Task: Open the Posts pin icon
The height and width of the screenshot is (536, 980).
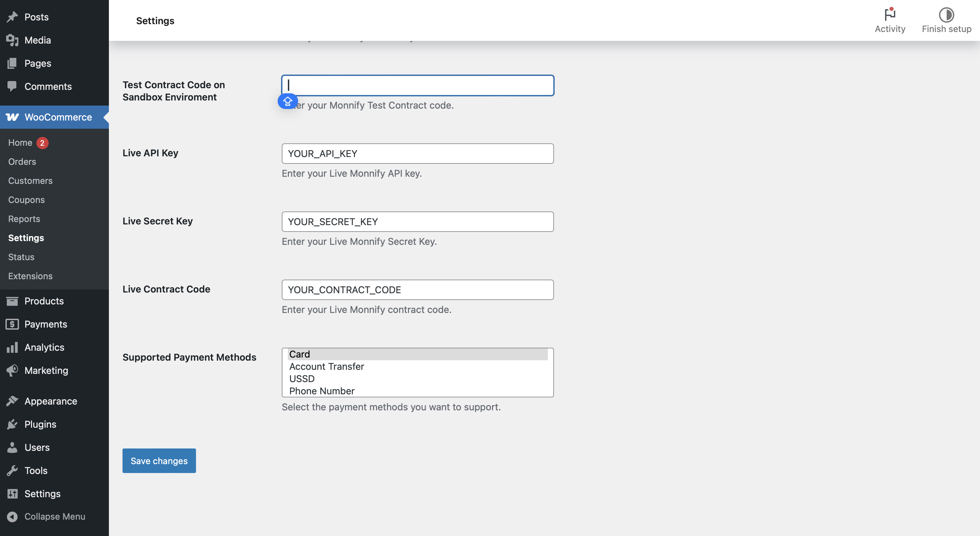Action: [12, 17]
